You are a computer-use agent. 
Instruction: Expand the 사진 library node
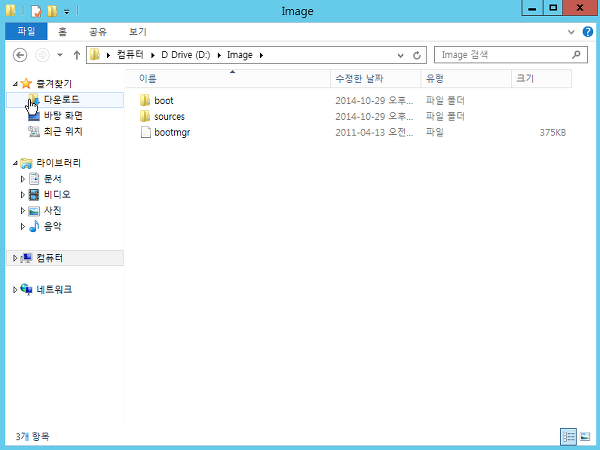[x=23, y=210]
